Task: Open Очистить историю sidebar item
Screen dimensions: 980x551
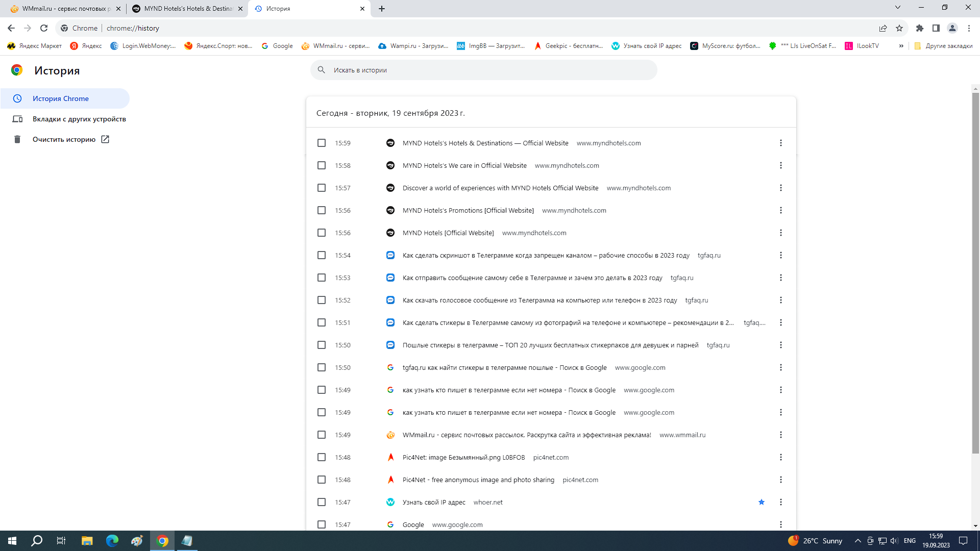Action: [x=64, y=139]
